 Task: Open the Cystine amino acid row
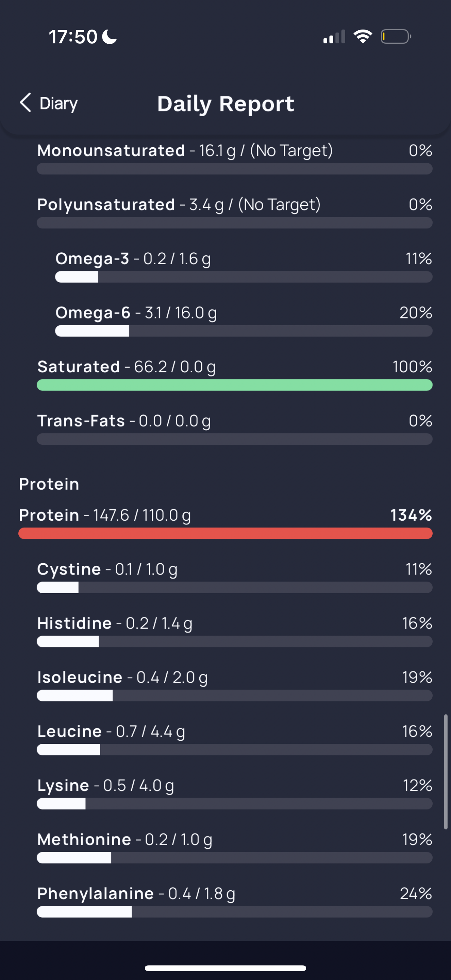point(234,577)
